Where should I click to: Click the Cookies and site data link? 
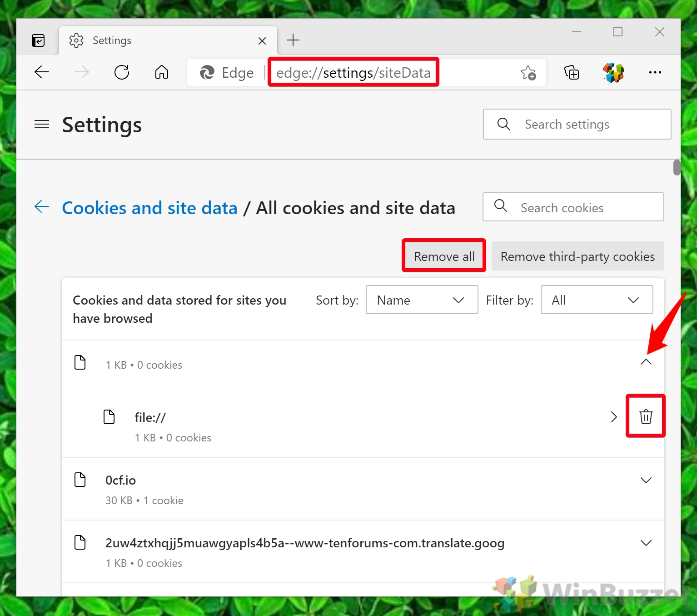[x=149, y=208]
